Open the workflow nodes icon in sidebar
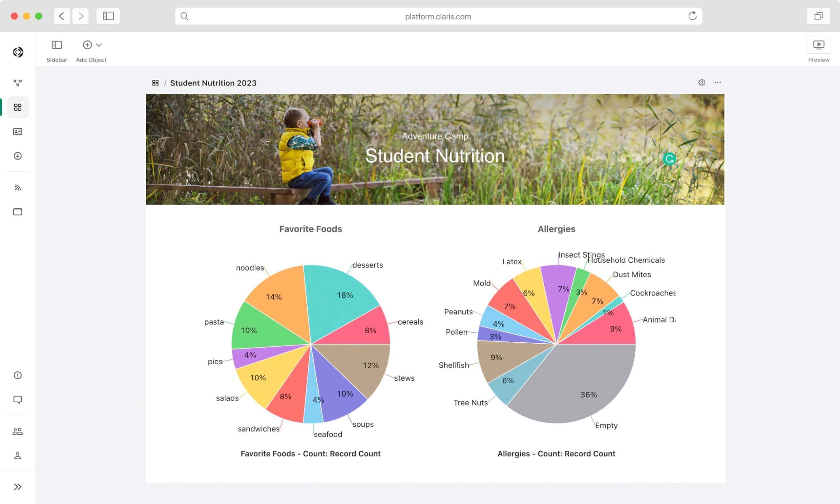Image resolution: width=840 pixels, height=504 pixels. coord(18,83)
